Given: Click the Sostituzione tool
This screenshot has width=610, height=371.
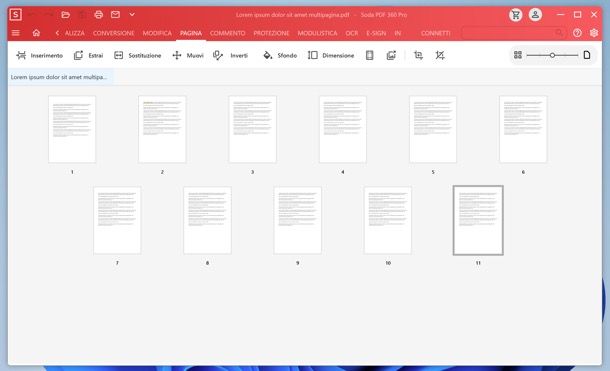Looking at the screenshot, I should tap(138, 56).
